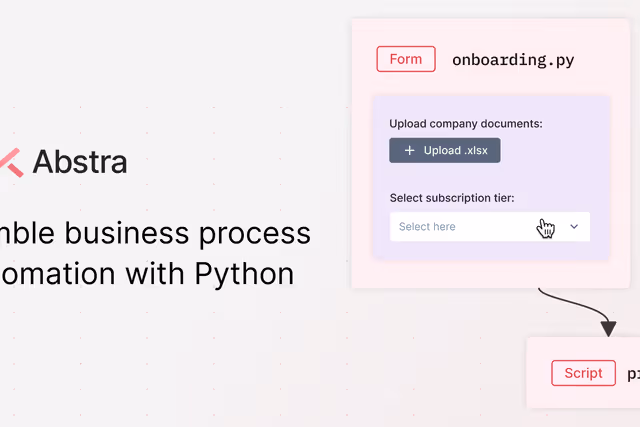
Task: Click the "business process" headline line
Action: 155,233
